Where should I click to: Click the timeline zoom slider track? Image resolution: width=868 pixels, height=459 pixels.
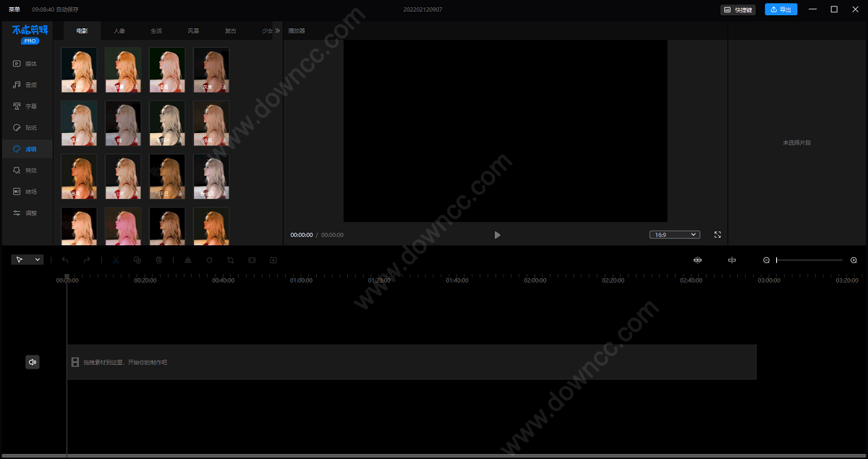click(809, 260)
